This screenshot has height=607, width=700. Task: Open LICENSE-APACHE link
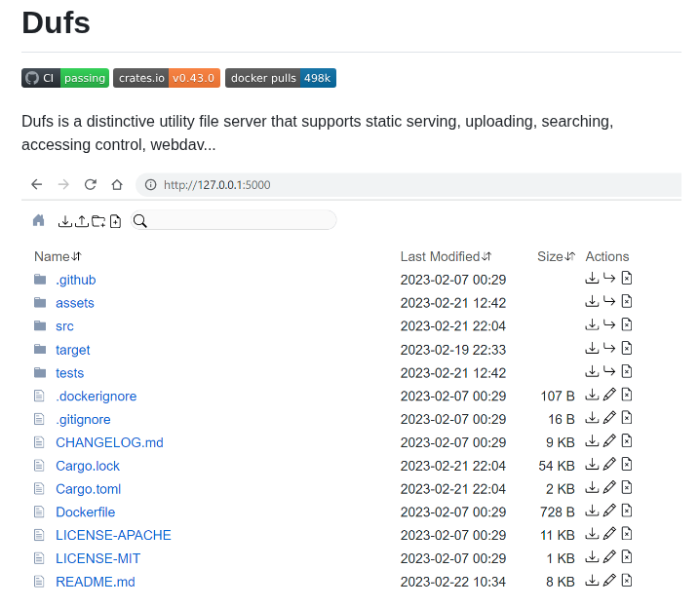pyautogui.click(x=113, y=535)
